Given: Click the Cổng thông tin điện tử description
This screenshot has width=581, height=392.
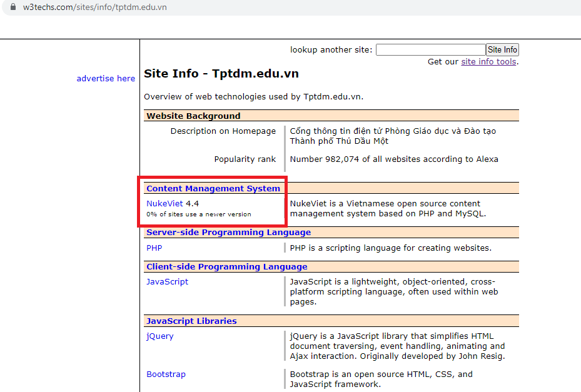Looking at the screenshot, I should (393, 136).
